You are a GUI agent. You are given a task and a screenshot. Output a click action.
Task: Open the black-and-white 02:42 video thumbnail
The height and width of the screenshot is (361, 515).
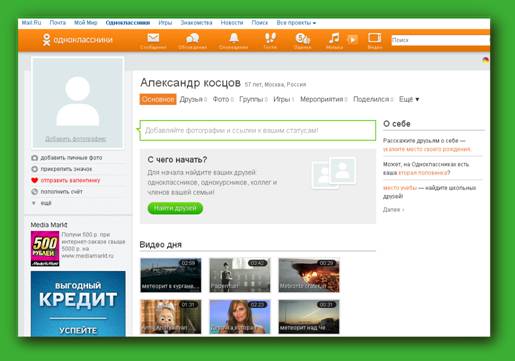click(240, 275)
